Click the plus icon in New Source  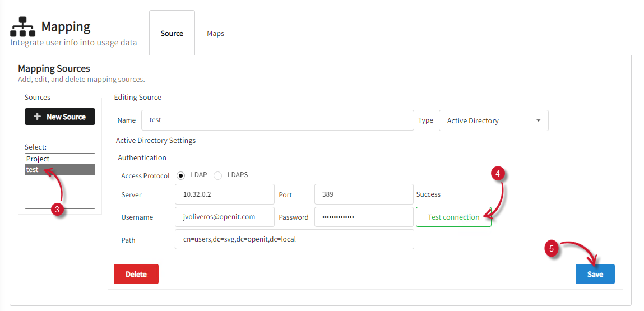[x=38, y=117]
